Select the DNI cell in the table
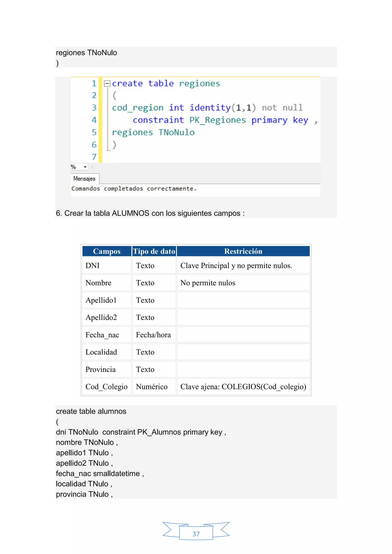The width and height of the screenshot is (392, 554). point(106,265)
